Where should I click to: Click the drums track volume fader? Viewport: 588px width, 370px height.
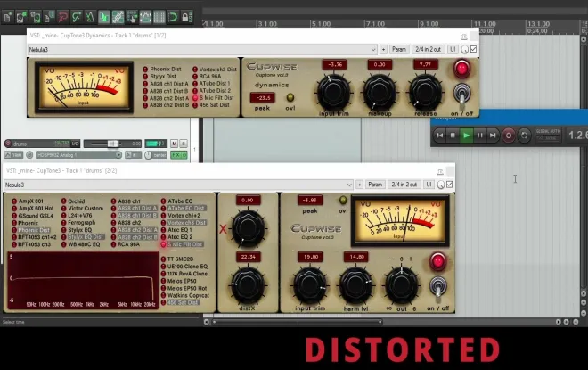pyautogui.click(x=113, y=144)
